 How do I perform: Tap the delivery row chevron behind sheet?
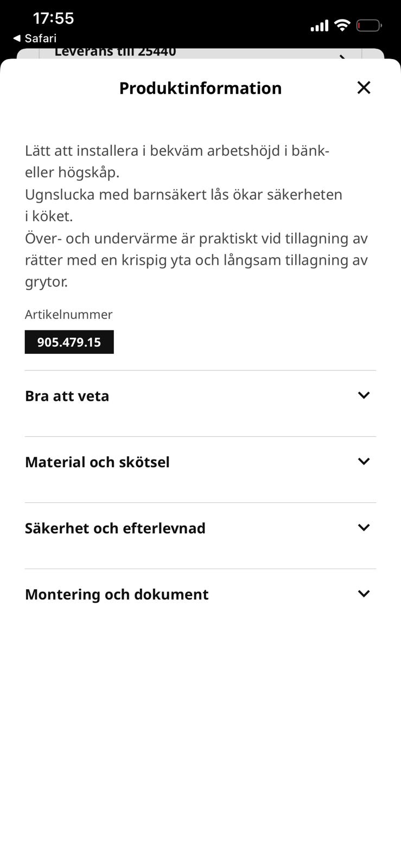click(x=342, y=56)
